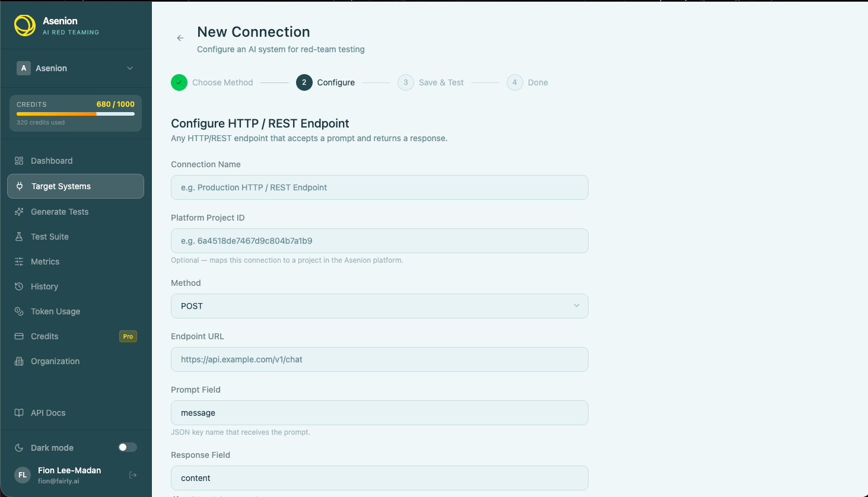Click the A workspace avatar badge
Screen dimensions: 868x497
24,68
